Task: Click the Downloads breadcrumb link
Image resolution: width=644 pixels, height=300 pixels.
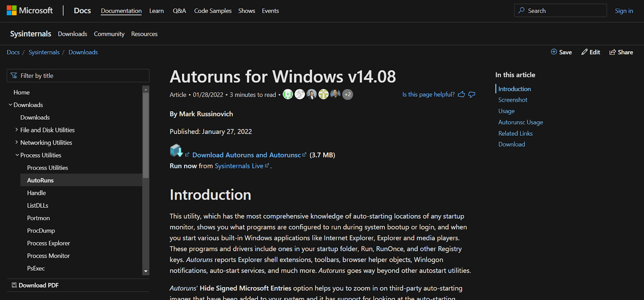Action: pyautogui.click(x=83, y=52)
